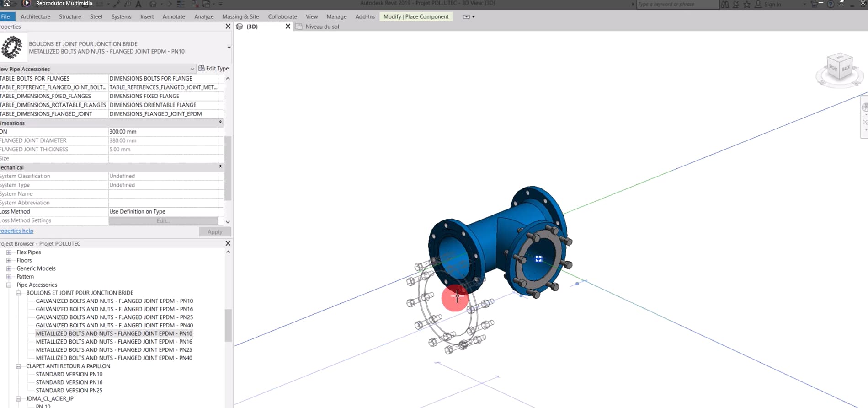Open the Help question mark icon
This screenshot has height=408, width=868.
tap(831, 4)
